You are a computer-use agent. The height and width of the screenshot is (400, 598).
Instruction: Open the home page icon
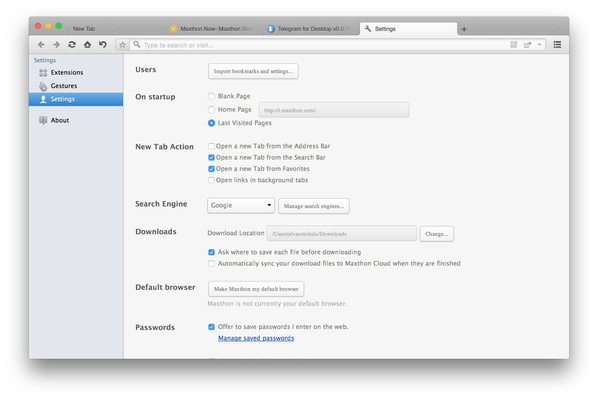87,45
